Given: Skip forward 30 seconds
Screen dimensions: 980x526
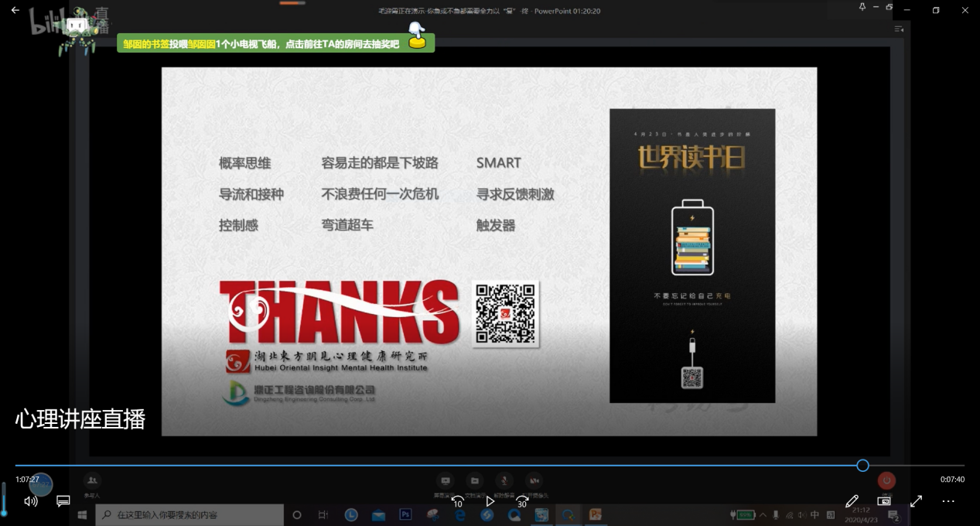Looking at the screenshot, I should [x=522, y=501].
